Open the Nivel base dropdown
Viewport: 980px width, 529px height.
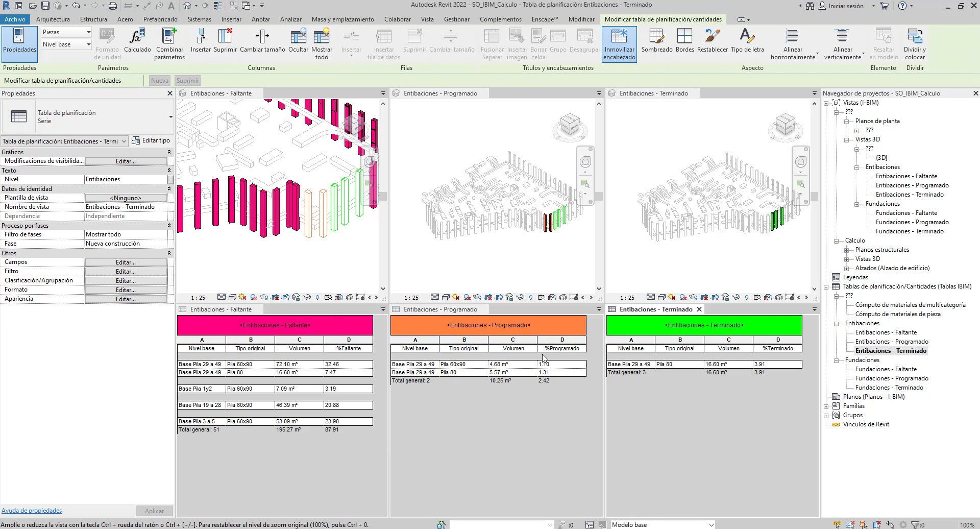coord(66,44)
